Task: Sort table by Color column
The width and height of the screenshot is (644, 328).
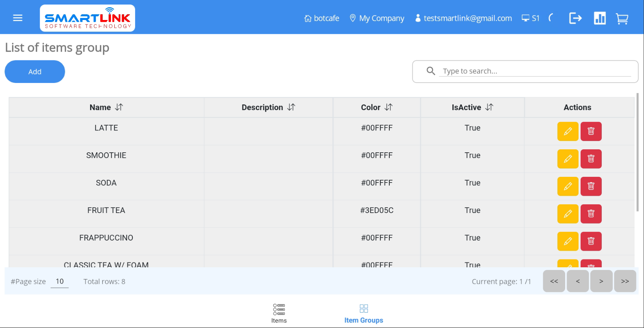Action: [x=388, y=107]
